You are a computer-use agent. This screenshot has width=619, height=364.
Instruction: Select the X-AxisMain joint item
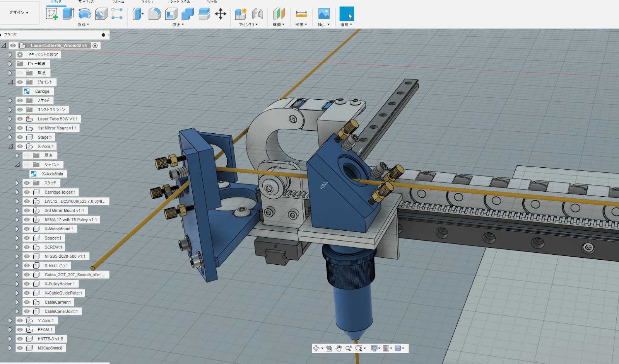[x=52, y=174]
